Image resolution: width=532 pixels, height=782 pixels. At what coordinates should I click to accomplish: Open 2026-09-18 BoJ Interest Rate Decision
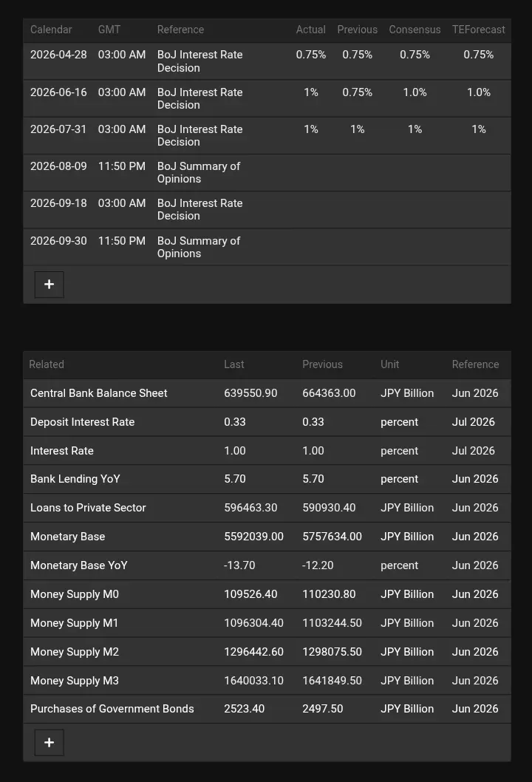click(x=200, y=209)
